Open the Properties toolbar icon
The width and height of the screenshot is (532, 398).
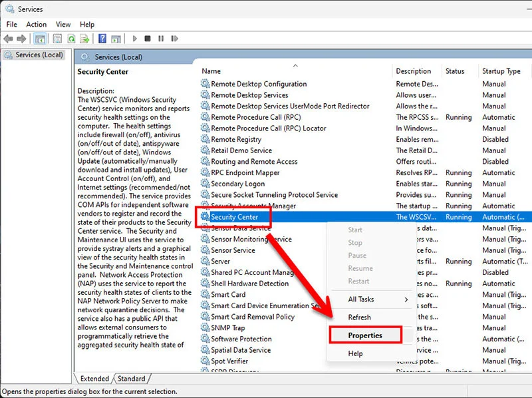(x=57, y=39)
